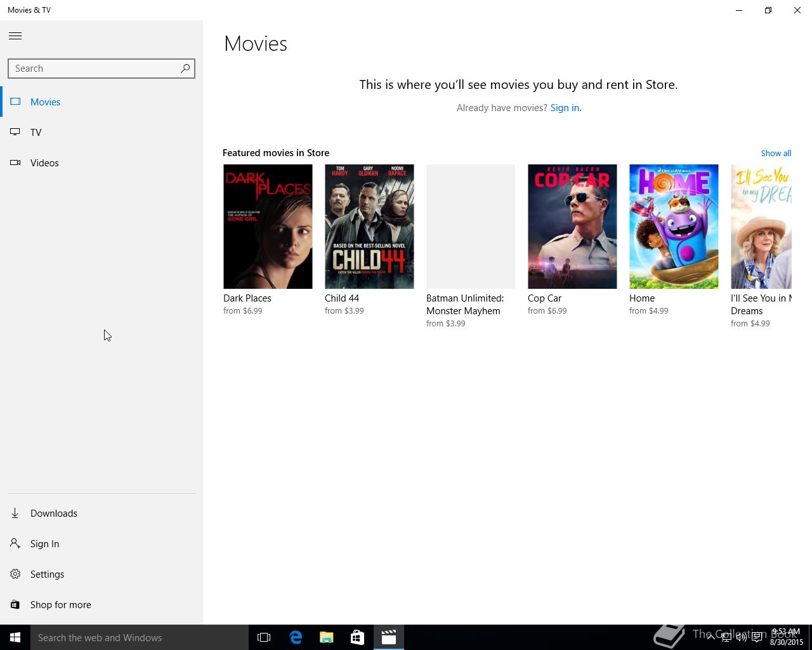The width and height of the screenshot is (812, 650).
Task: Follow the 'Sign in.' link
Action: (x=566, y=108)
